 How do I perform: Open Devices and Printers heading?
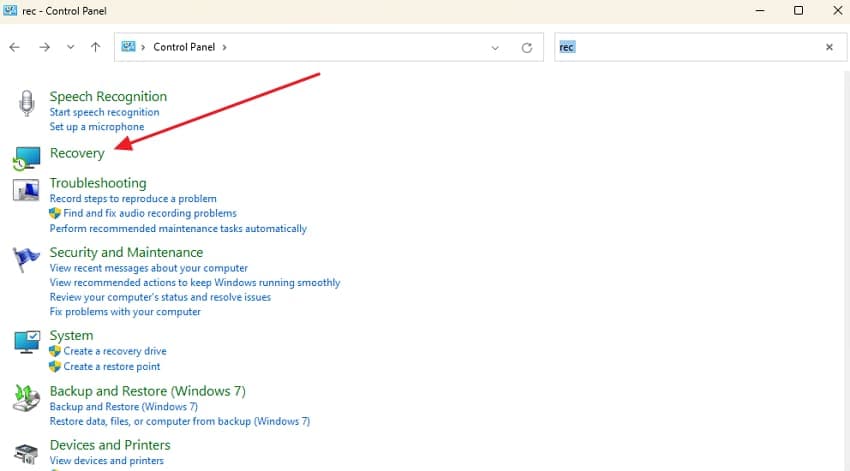click(x=110, y=445)
